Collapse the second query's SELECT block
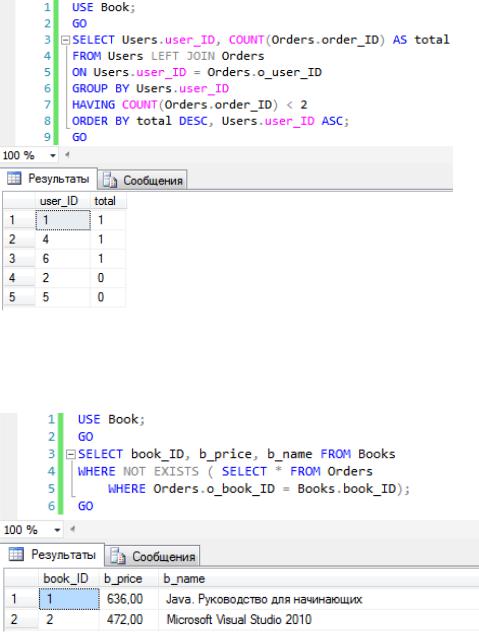 point(71,455)
